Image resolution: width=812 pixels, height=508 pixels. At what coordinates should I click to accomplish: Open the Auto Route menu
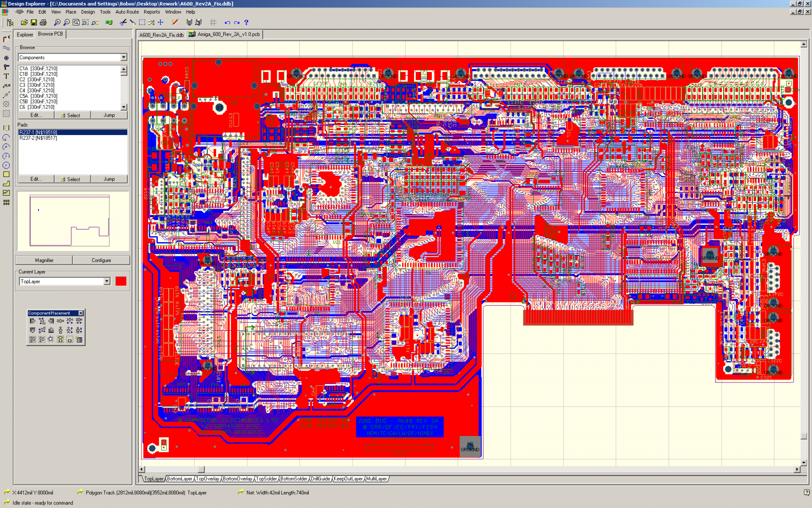(x=127, y=12)
